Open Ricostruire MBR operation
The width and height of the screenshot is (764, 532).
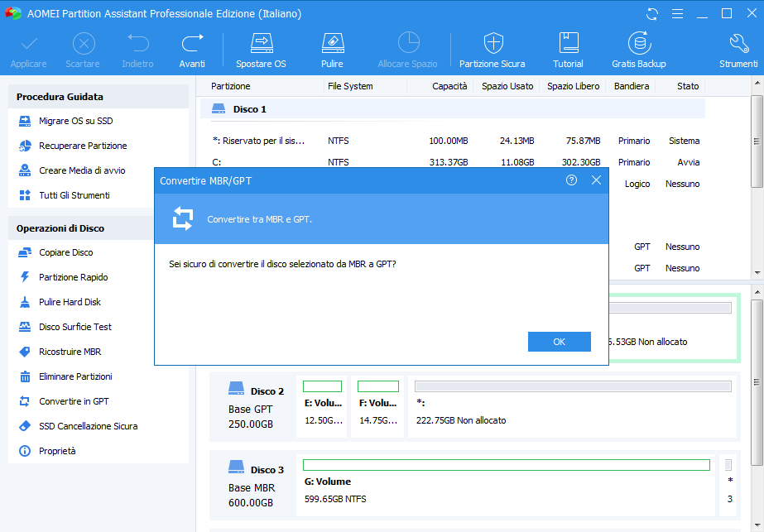pyautogui.click(x=70, y=352)
